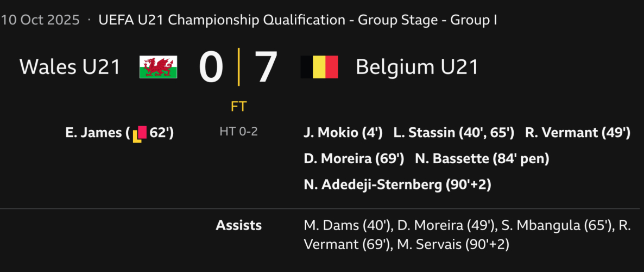Click the UEFA U21 Championship Qualification title
This screenshot has width=644, height=272.
click(298, 21)
